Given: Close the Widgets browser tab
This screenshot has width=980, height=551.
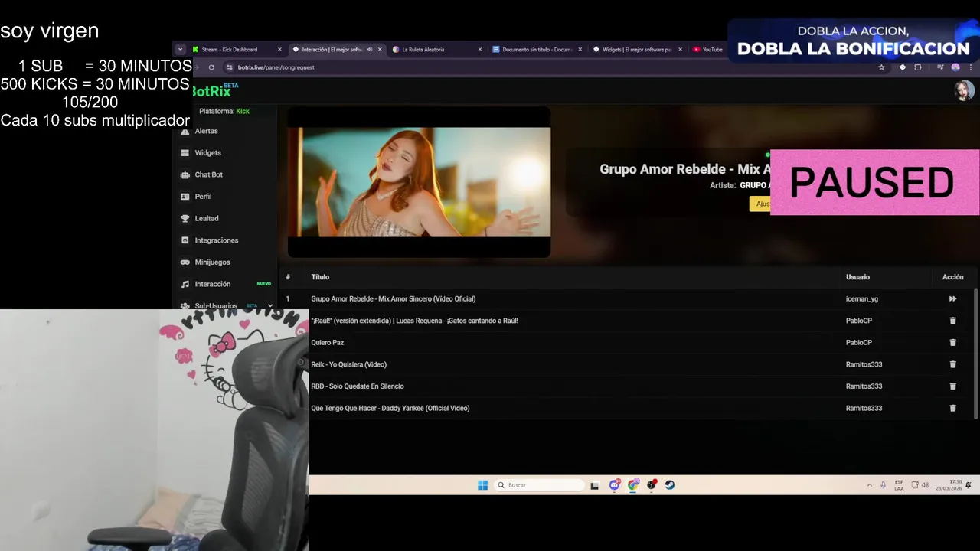Looking at the screenshot, I should [680, 50].
